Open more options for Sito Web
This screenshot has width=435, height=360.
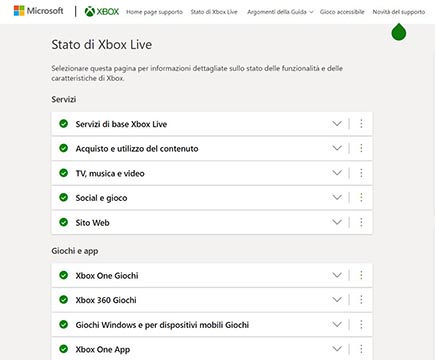pyautogui.click(x=361, y=222)
